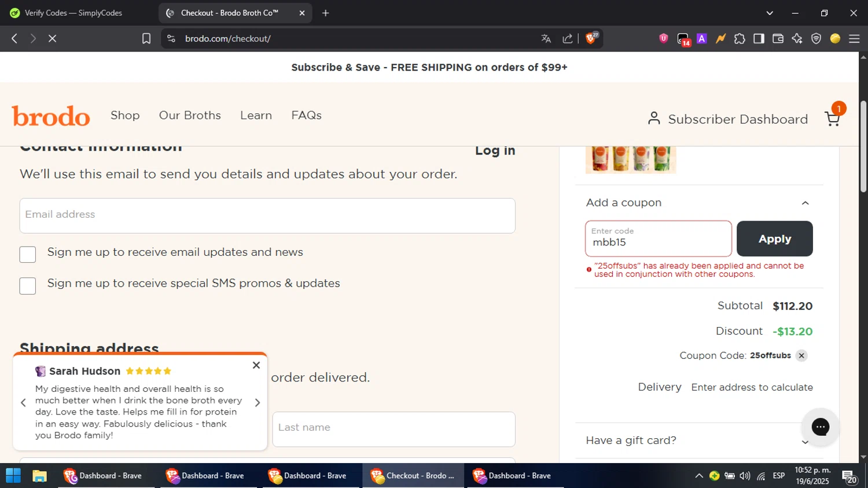This screenshot has height=488, width=868.
Task: Open the FAQs menu item
Action: pos(306,115)
